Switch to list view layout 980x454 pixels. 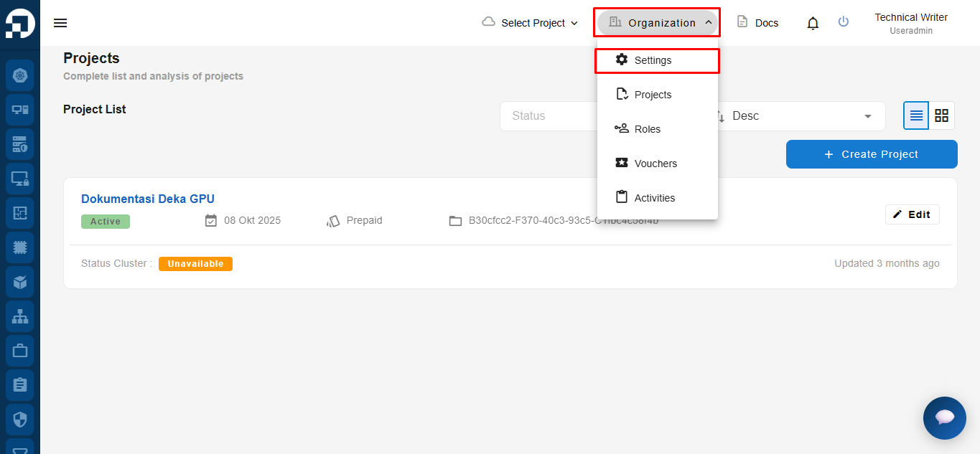tap(916, 115)
